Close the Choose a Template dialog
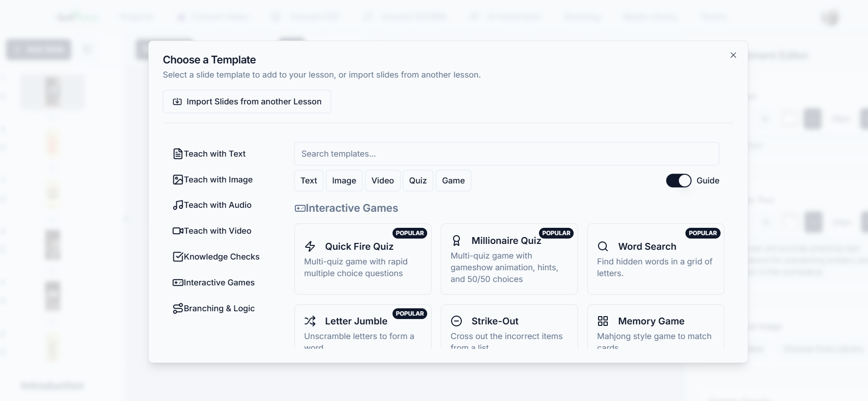Viewport: 868px width, 401px height. [x=733, y=55]
